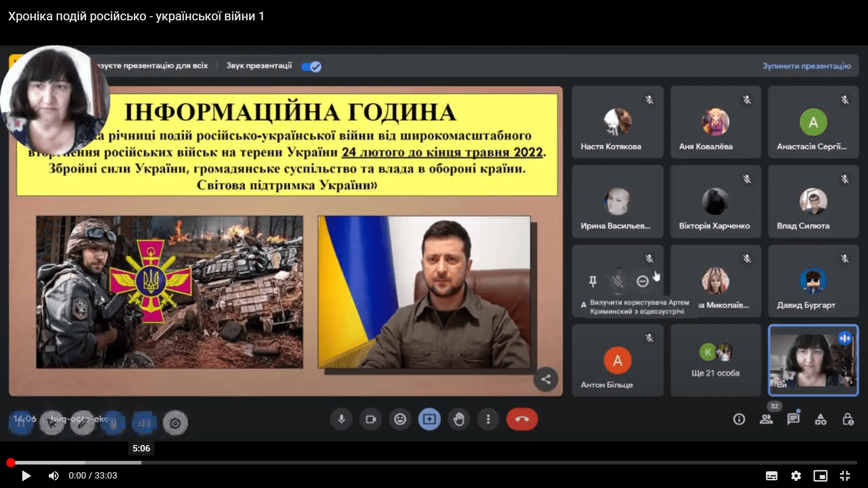The image size is (868, 488).
Task: Open the activities shapes icon
Action: [820, 420]
